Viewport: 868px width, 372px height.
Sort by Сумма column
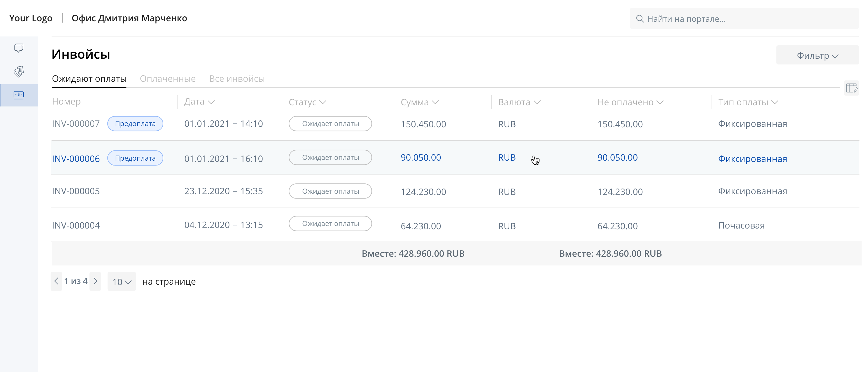coord(419,102)
